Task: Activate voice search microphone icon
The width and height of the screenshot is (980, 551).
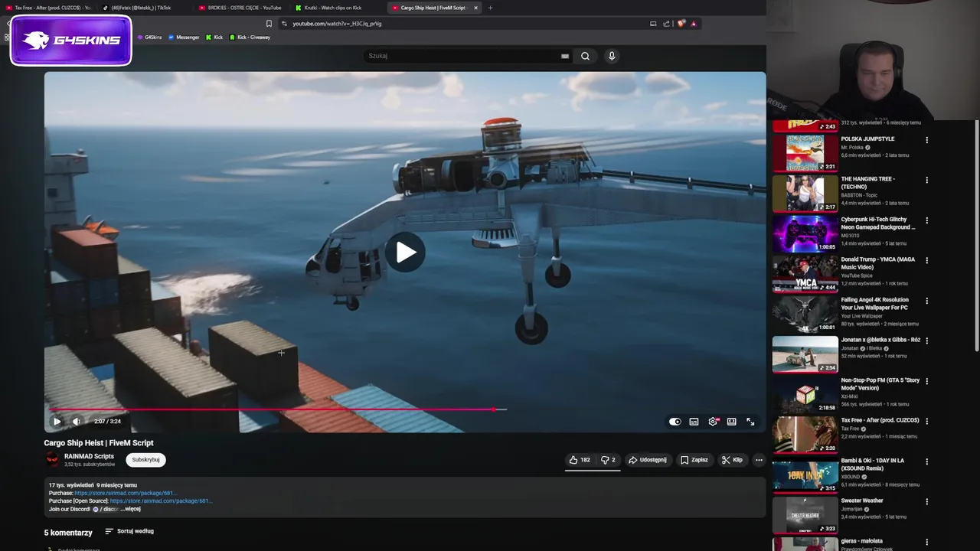Action: (x=612, y=56)
